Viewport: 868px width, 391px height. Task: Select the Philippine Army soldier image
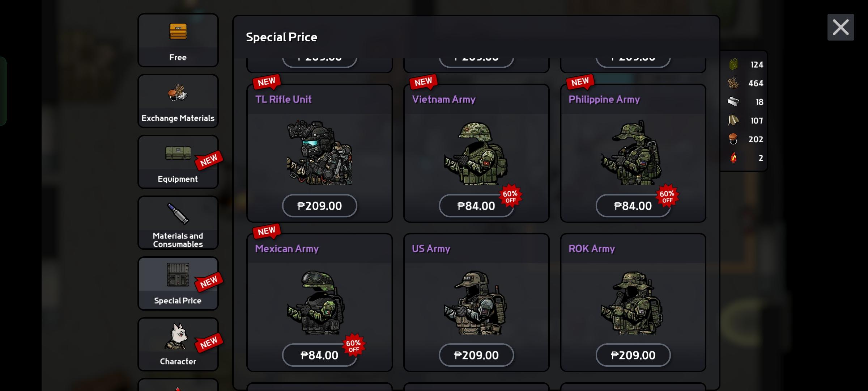coord(633,153)
